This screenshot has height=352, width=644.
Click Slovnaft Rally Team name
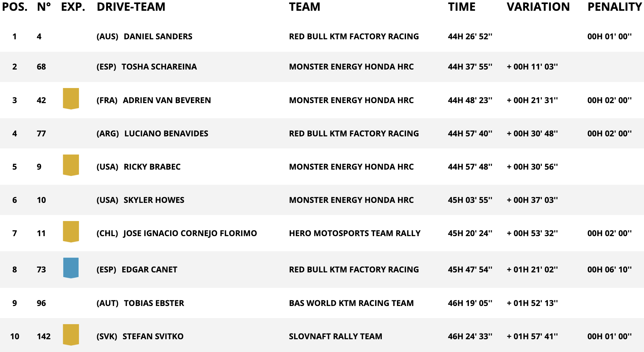[x=335, y=336]
